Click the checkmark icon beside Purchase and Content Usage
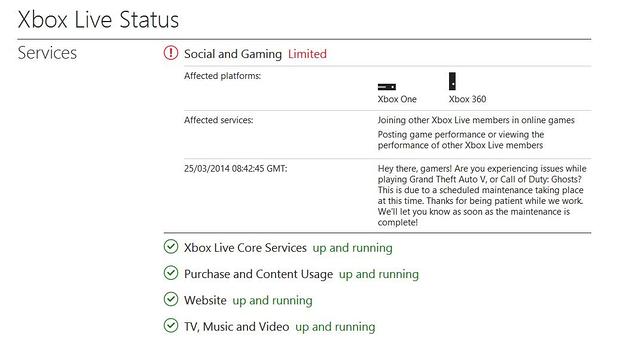 click(x=171, y=273)
